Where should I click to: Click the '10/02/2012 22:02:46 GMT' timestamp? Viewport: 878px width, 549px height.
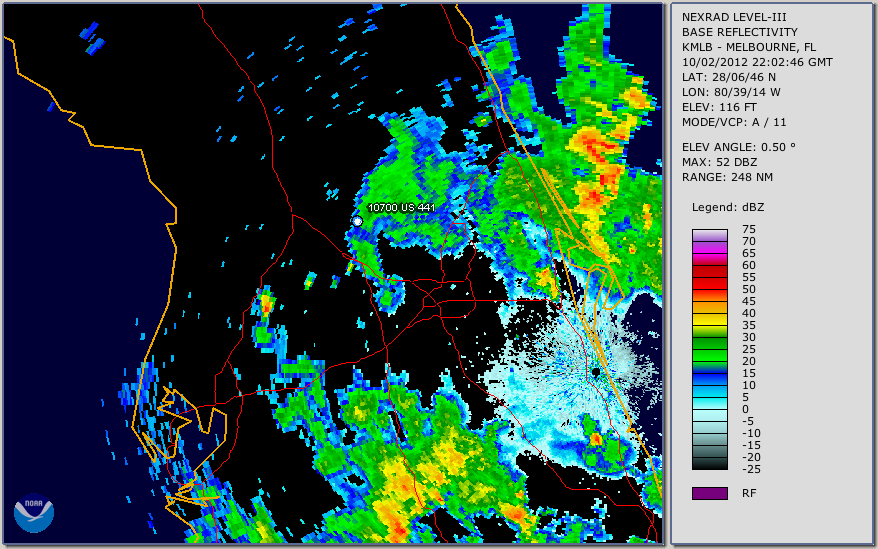(x=757, y=62)
